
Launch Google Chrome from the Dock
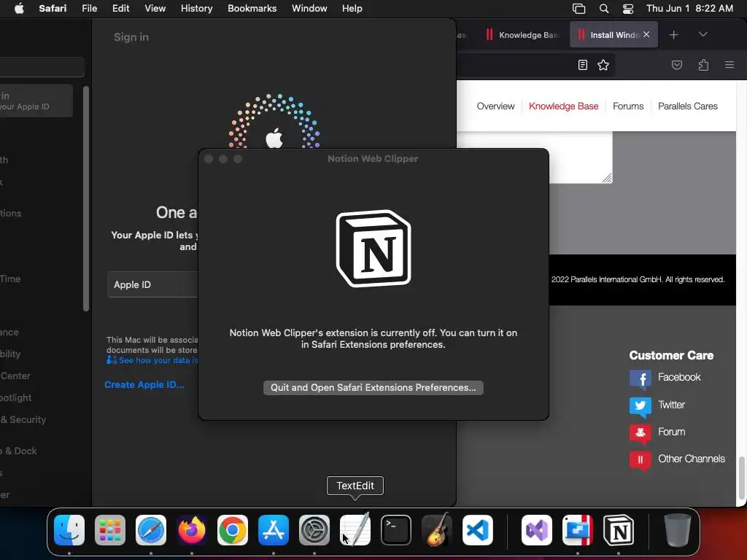coord(233,529)
